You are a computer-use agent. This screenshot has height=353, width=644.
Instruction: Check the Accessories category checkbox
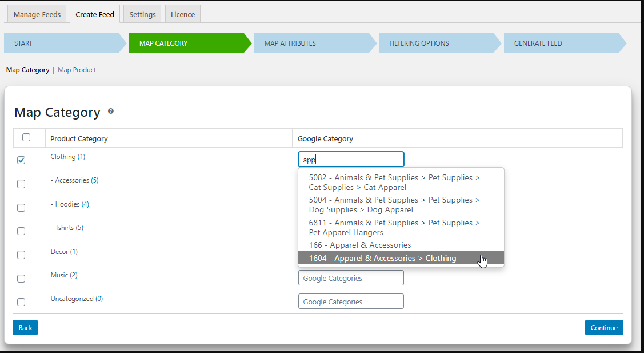pyautogui.click(x=21, y=184)
